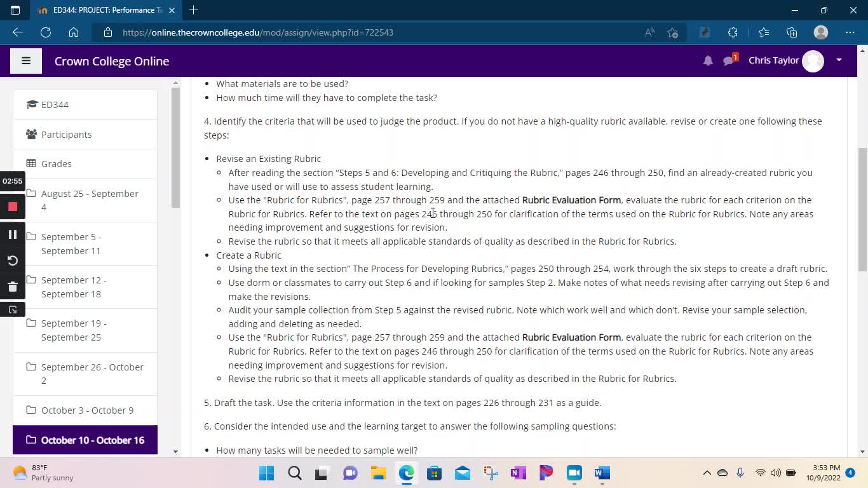Viewport: 868px width, 488px height.
Task: Stop the screen recording
Action: click(12, 207)
